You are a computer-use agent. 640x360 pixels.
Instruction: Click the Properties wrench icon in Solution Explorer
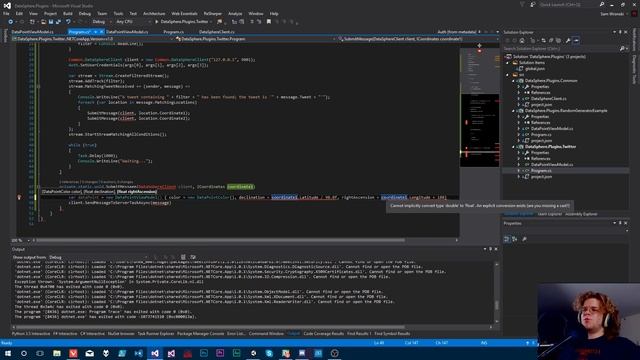[x=568, y=40]
